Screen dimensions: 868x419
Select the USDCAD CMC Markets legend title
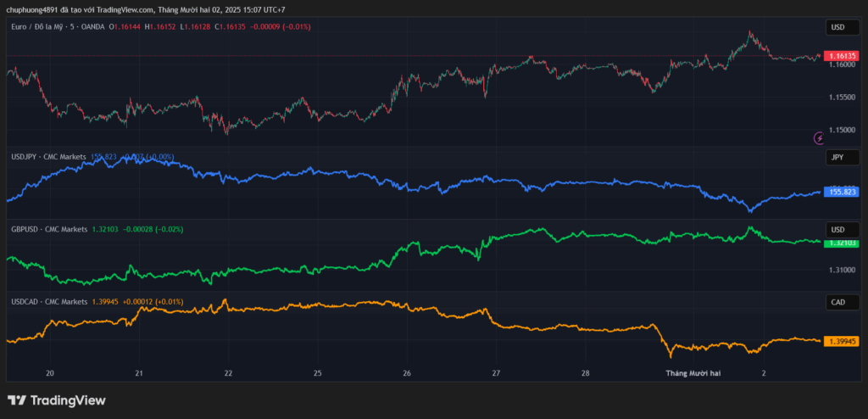pos(49,301)
